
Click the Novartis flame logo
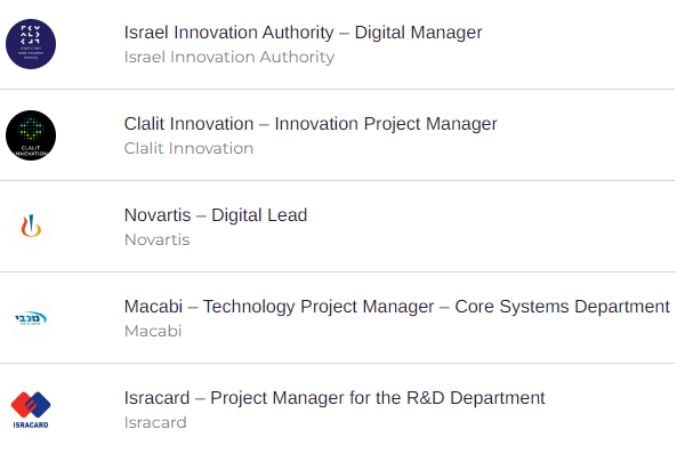pyautogui.click(x=31, y=226)
